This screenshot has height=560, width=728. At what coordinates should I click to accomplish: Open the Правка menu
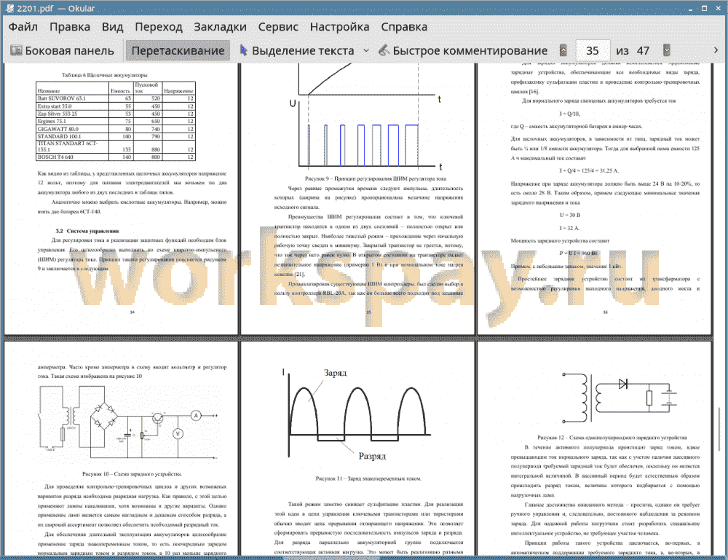pyautogui.click(x=70, y=27)
